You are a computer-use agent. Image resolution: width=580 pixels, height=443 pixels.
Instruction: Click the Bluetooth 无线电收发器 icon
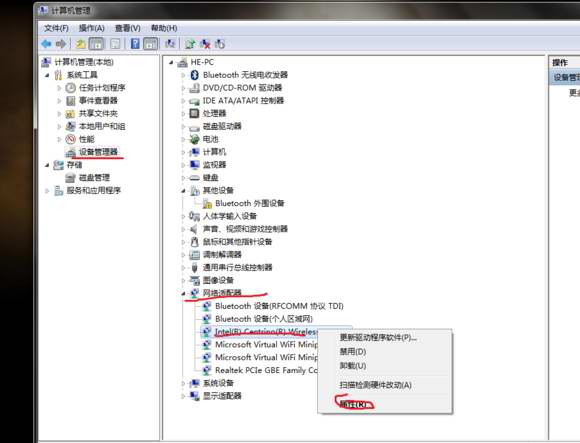[x=194, y=75]
